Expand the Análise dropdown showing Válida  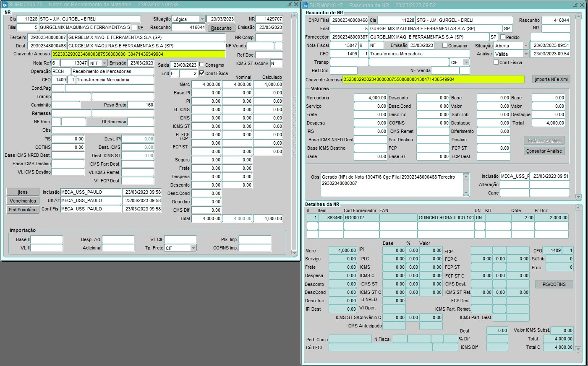coord(525,54)
